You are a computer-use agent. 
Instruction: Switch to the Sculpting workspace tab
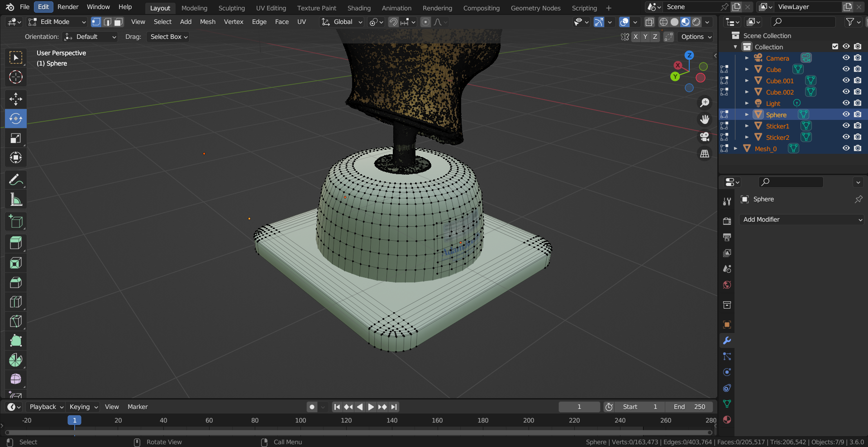coord(231,8)
